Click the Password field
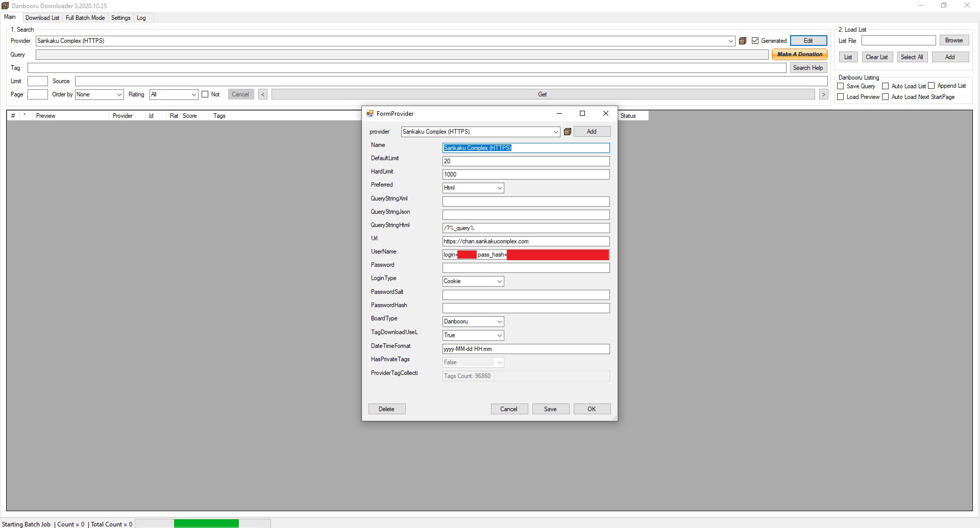 tap(526, 268)
